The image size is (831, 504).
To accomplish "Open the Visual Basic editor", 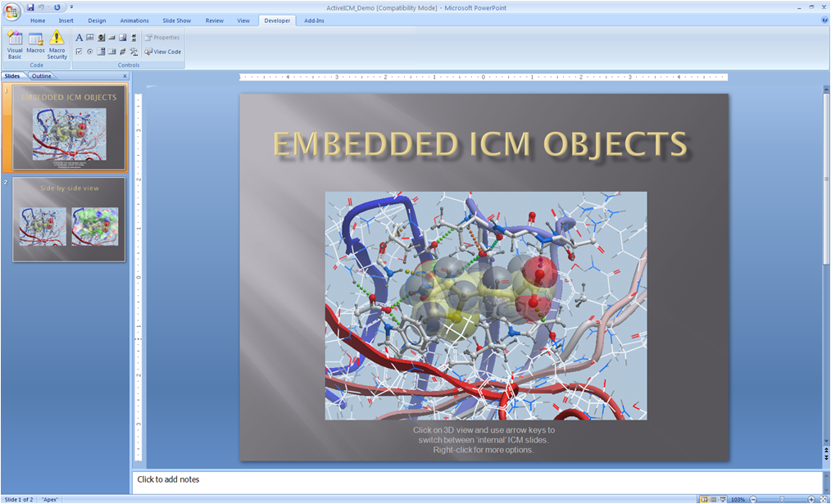I will click(x=15, y=45).
